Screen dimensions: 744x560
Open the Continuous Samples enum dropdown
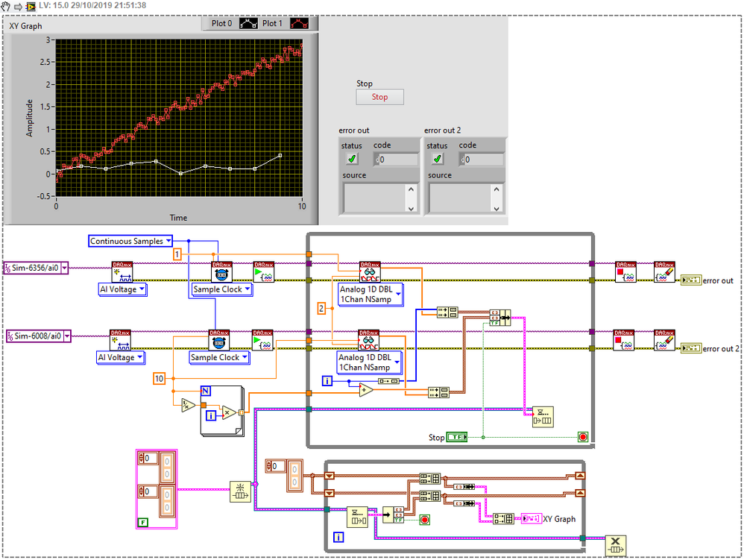tap(168, 241)
